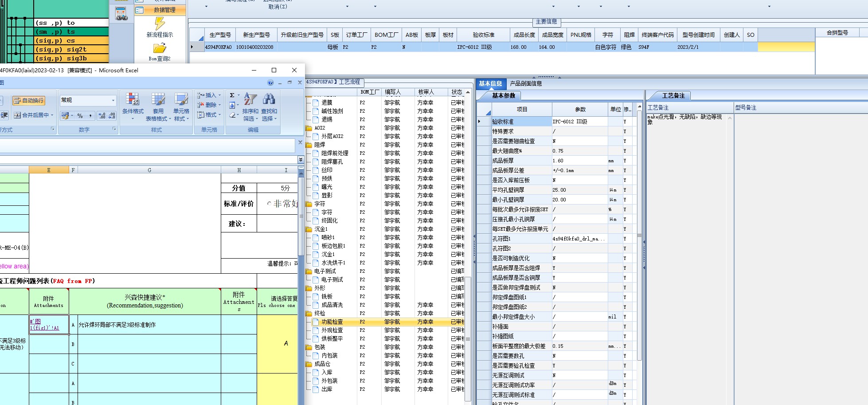
Task: Apply accounting currency format icon
Action: click(x=65, y=116)
